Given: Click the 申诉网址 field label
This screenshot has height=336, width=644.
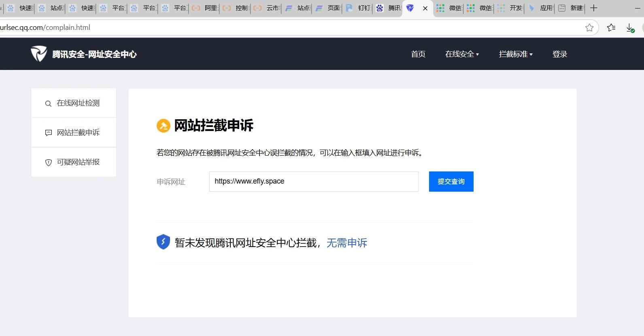Looking at the screenshot, I should [x=171, y=182].
